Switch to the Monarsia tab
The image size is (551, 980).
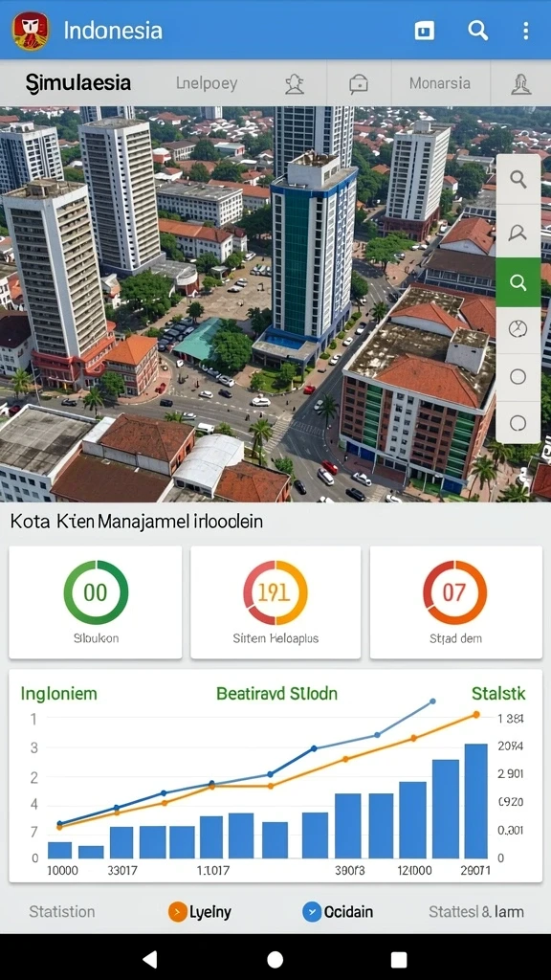[440, 82]
